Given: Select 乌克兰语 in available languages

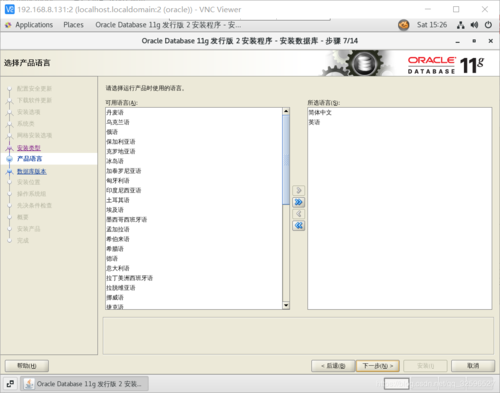Looking at the screenshot, I should click(194, 122).
